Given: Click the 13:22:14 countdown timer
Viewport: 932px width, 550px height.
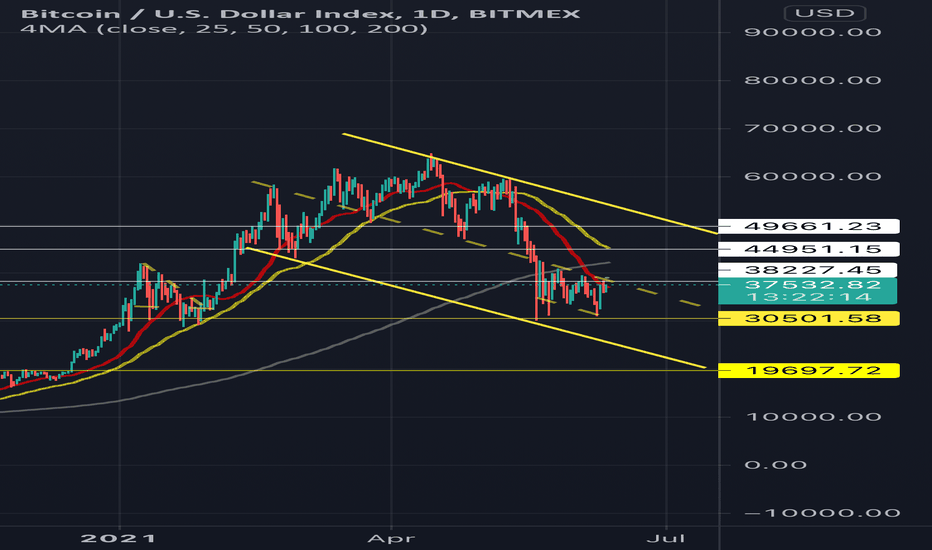Looking at the screenshot, I should pos(809,297).
